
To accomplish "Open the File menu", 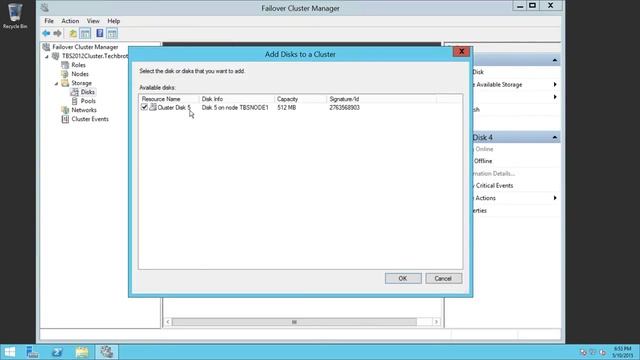I will click(49, 21).
